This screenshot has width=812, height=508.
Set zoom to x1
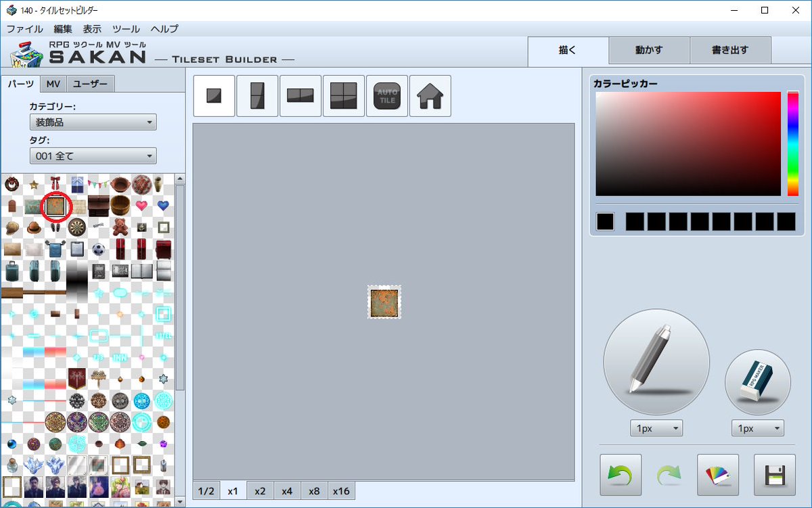click(233, 491)
